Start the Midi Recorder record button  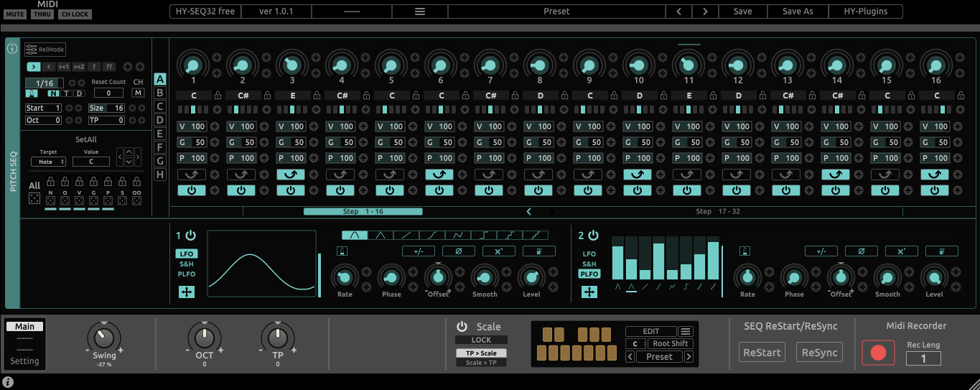(878, 353)
